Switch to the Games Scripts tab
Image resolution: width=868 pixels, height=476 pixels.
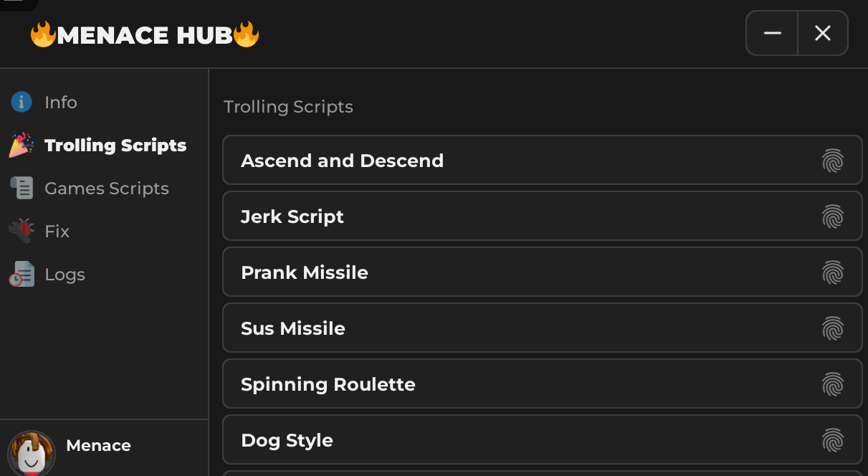point(107,189)
